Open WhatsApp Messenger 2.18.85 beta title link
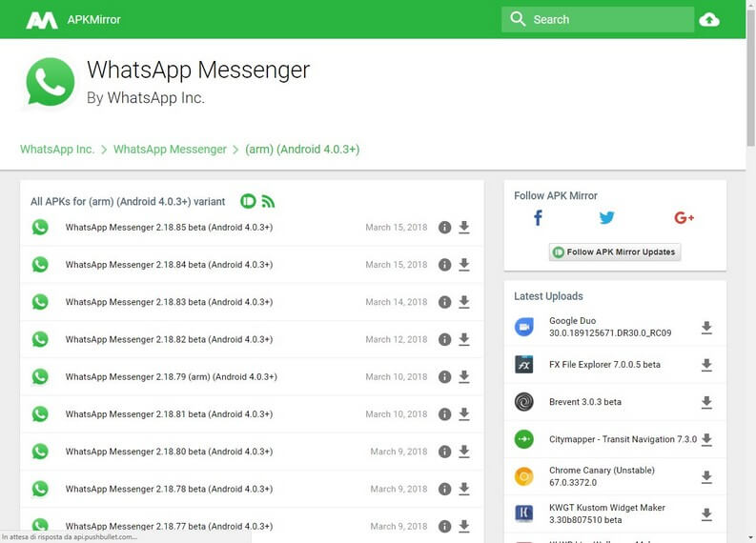 click(x=170, y=228)
